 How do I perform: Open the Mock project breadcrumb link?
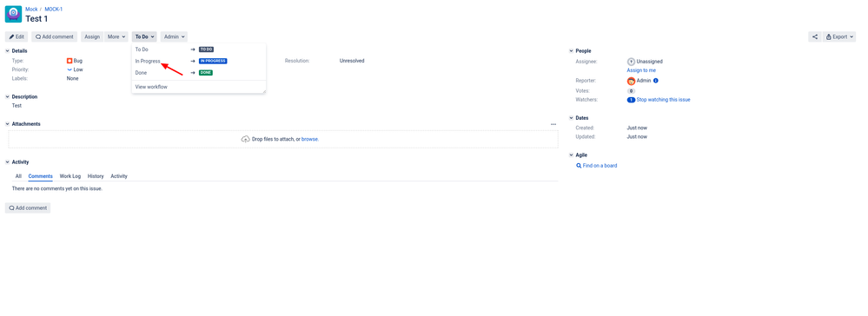point(31,10)
